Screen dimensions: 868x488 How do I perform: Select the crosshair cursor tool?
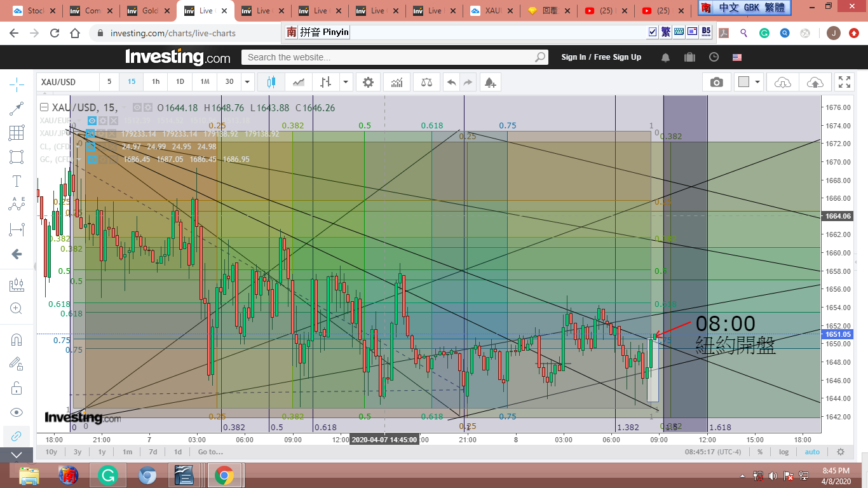pos(17,84)
